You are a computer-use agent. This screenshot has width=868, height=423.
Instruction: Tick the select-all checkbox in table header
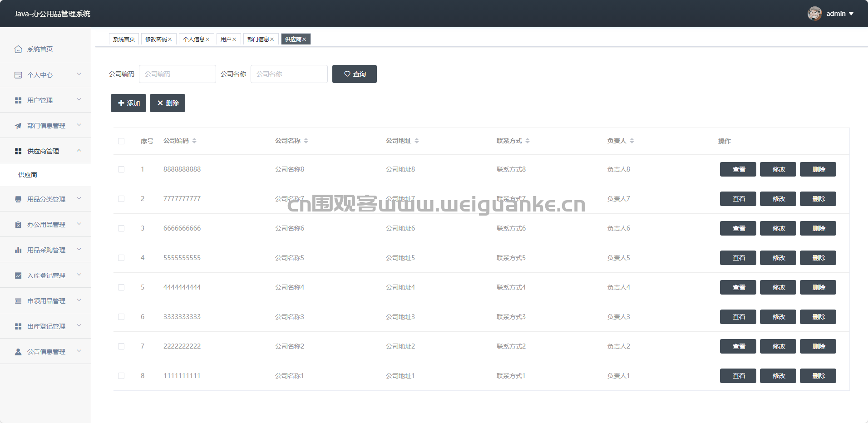[121, 141]
